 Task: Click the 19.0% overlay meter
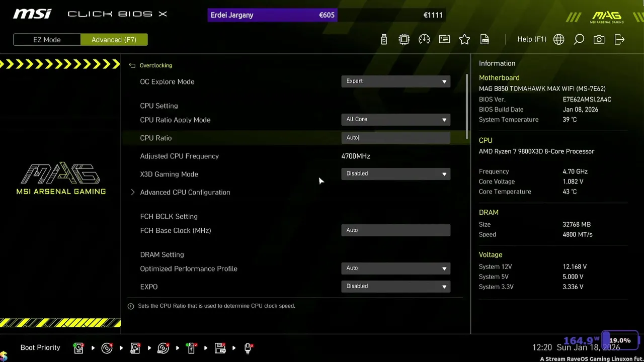(620, 340)
